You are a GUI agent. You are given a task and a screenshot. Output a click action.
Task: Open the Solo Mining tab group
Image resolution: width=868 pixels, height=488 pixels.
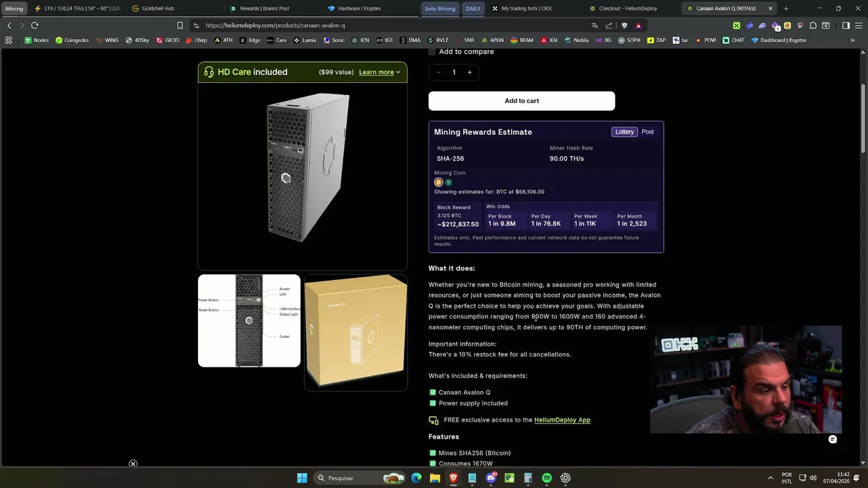440,9
